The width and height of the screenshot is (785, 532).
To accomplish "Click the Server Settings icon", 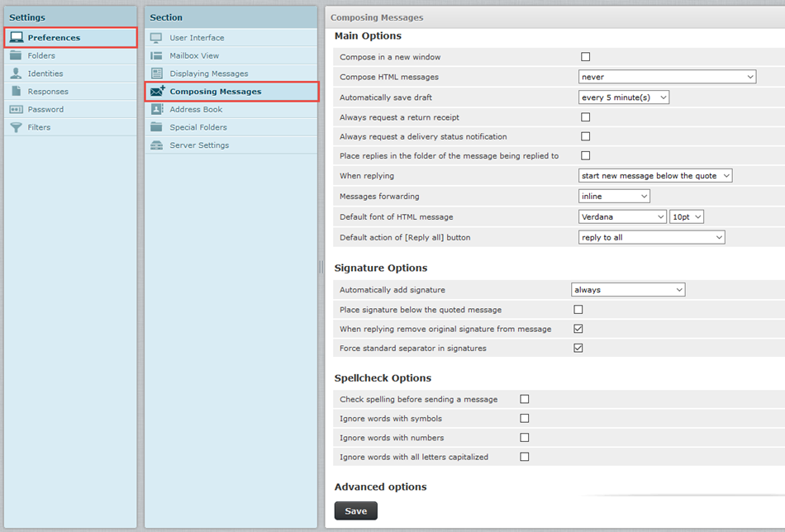I will [156, 145].
